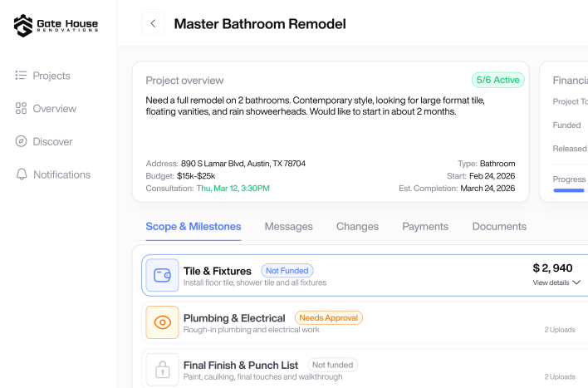Select the Documents tab
The image size is (588, 388).
click(x=499, y=226)
